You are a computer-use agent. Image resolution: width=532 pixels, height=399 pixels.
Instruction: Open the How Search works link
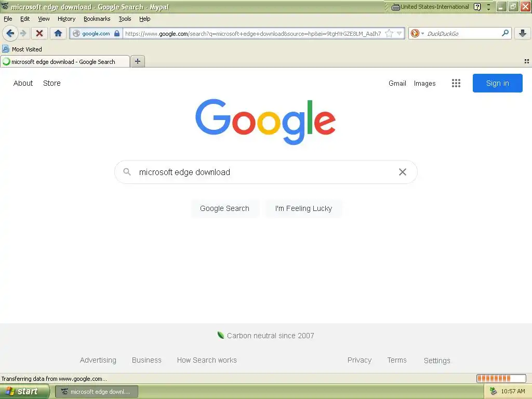[x=207, y=360]
